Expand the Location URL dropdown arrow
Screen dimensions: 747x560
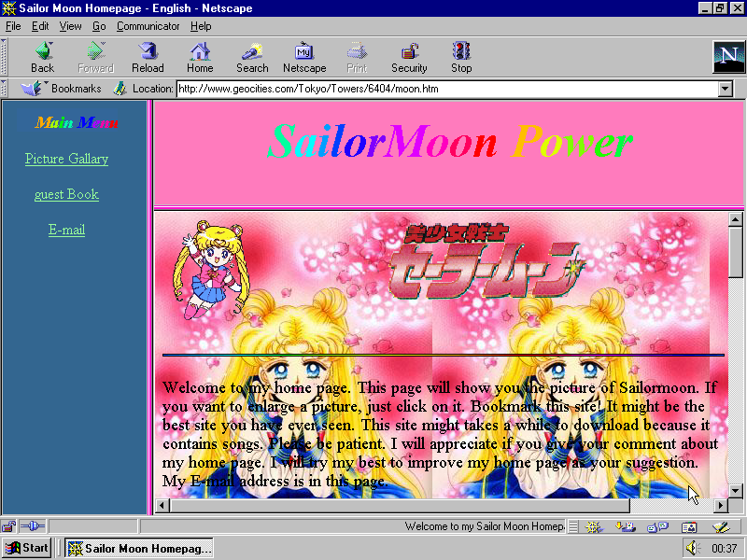pyautogui.click(x=726, y=89)
